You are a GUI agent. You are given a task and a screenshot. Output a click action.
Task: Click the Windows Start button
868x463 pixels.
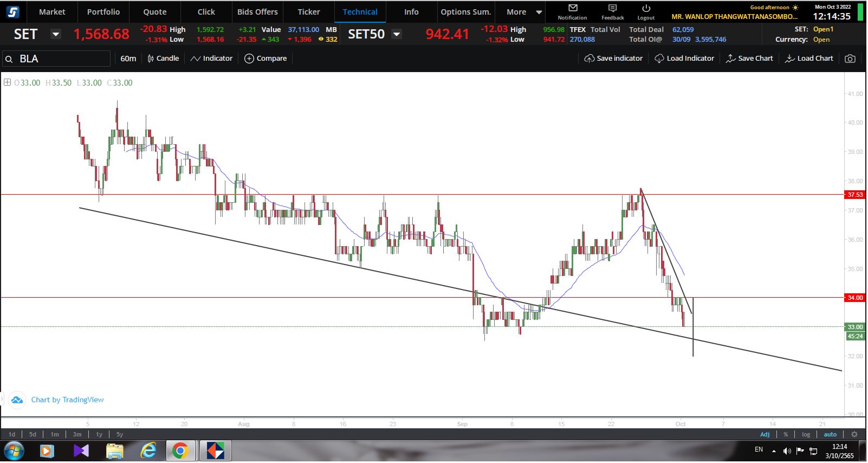click(x=14, y=451)
